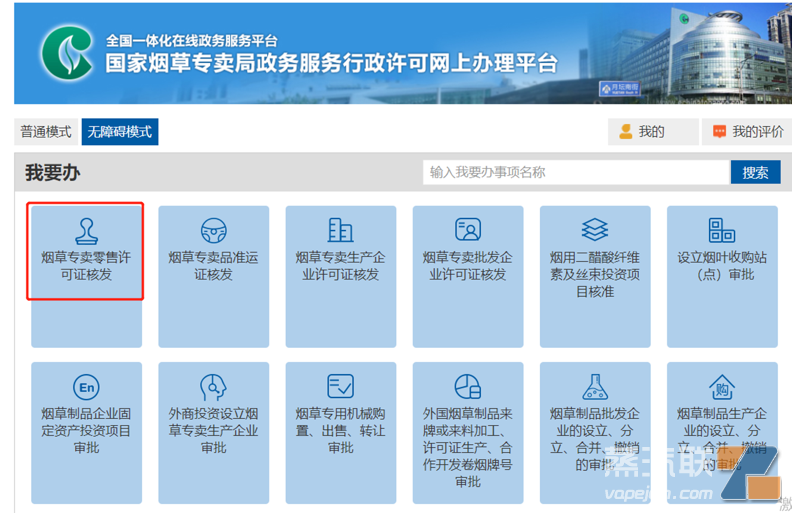Screen dimensions: 792x513
Task: Click the 购 house icon for 烟草制品生产企业
Action: click(722, 387)
